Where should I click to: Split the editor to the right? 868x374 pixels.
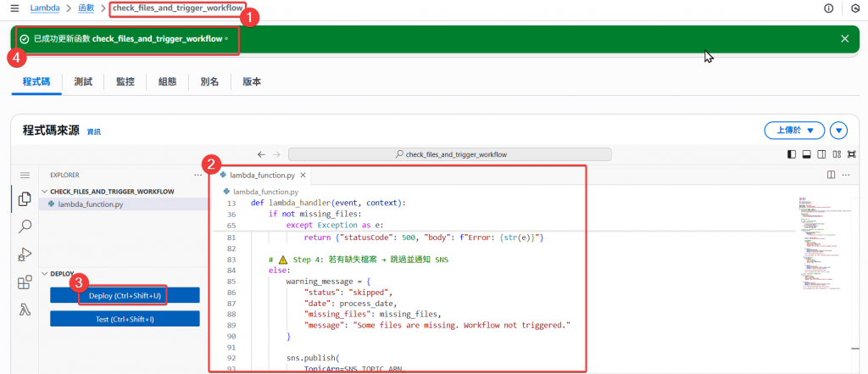pyautogui.click(x=831, y=175)
